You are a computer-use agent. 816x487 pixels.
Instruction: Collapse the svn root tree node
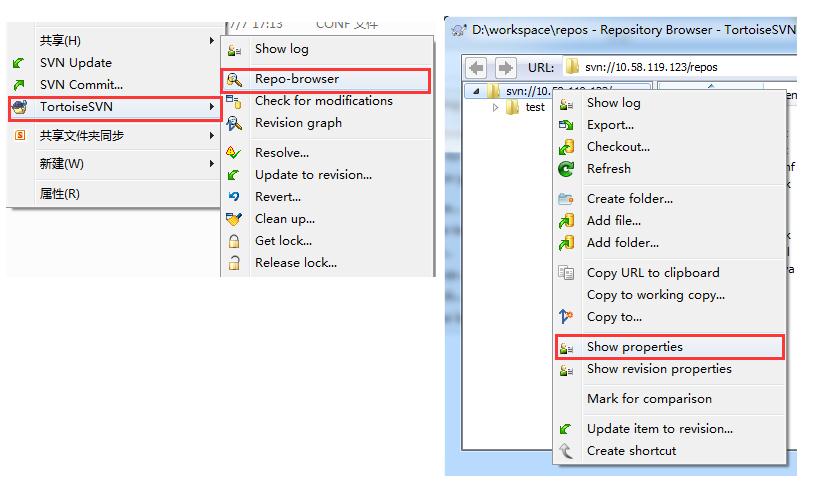(476, 92)
